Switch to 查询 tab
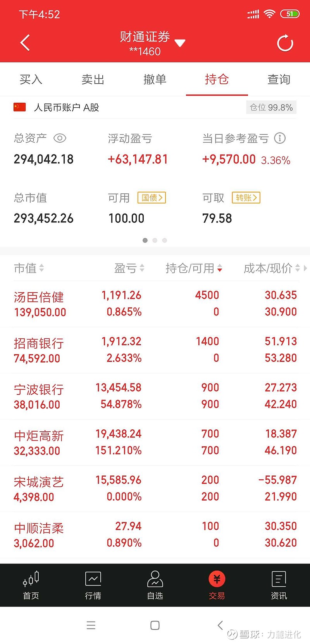 pyautogui.click(x=279, y=79)
